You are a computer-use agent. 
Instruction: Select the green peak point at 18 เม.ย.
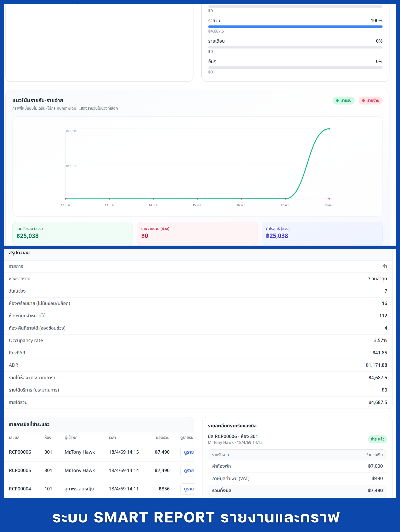click(329, 129)
